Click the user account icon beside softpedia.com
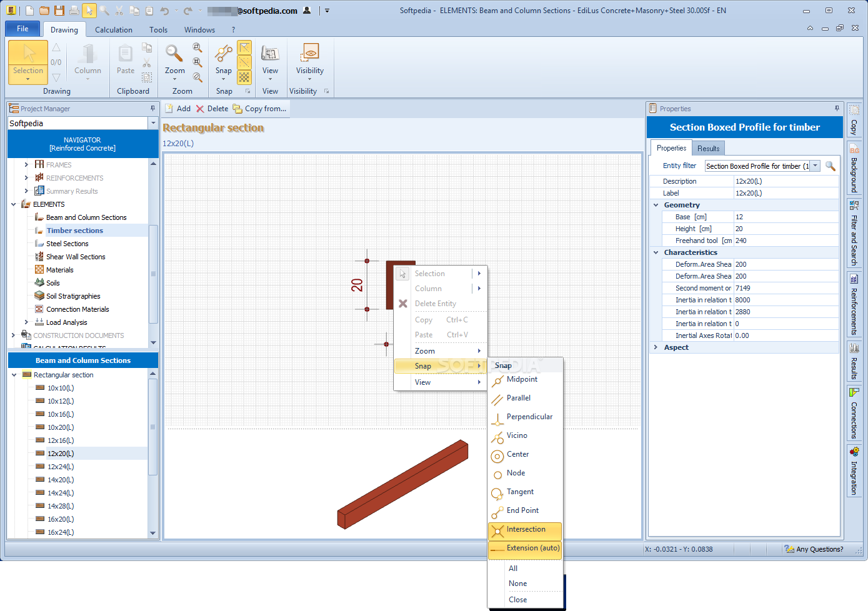This screenshot has width=868, height=611. pyautogui.click(x=307, y=11)
